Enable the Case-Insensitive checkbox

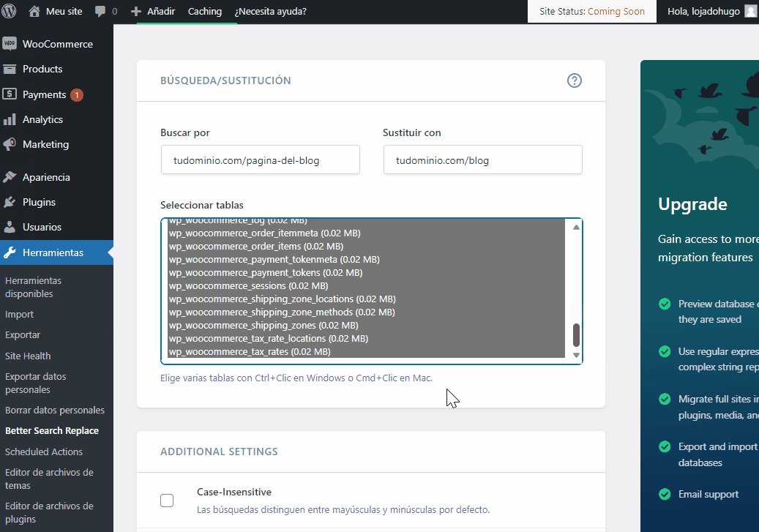tap(167, 501)
